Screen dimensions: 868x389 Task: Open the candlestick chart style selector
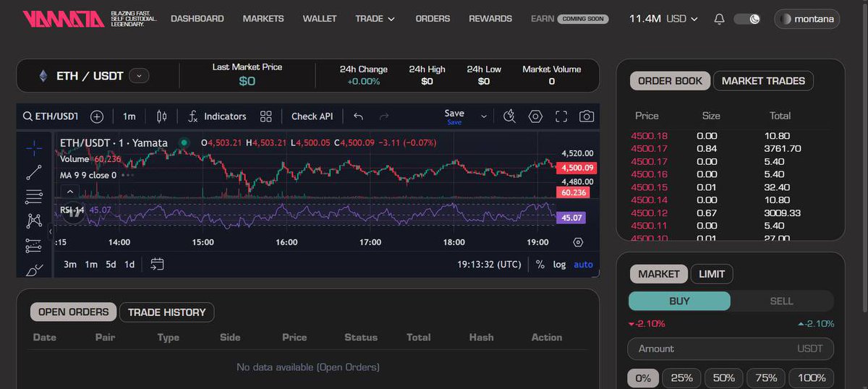pyautogui.click(x=161, y=116)
